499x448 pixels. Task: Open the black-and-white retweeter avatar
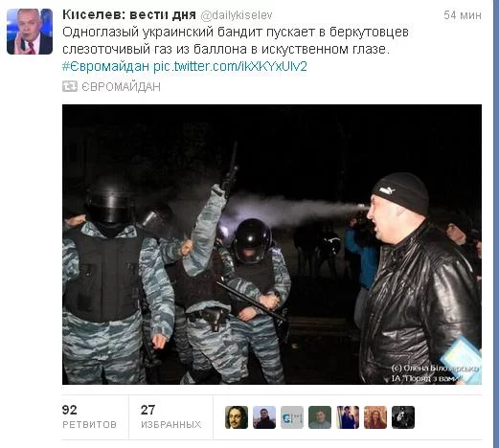pyautogui.click(x=403, y=417)
